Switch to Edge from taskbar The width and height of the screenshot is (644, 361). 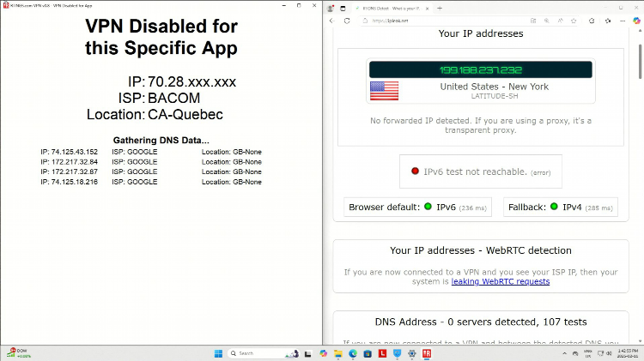(353, 353)
